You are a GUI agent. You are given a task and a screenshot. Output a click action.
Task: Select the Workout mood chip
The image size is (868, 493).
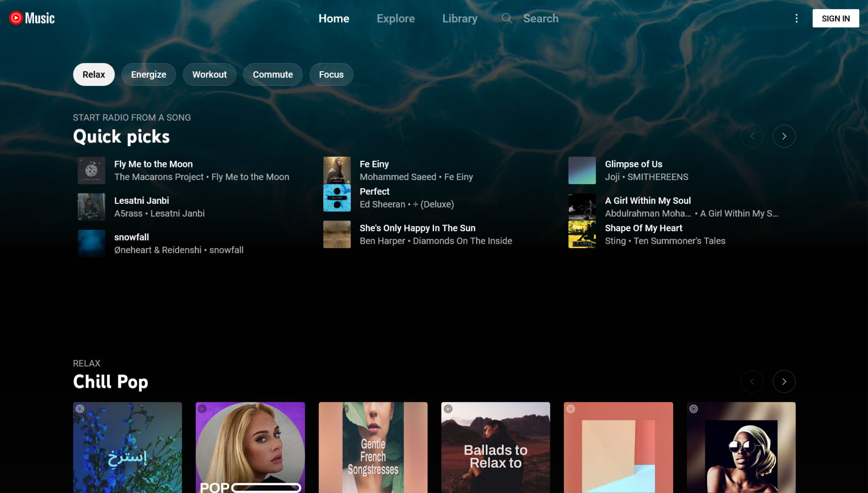[x=209, y=75]
